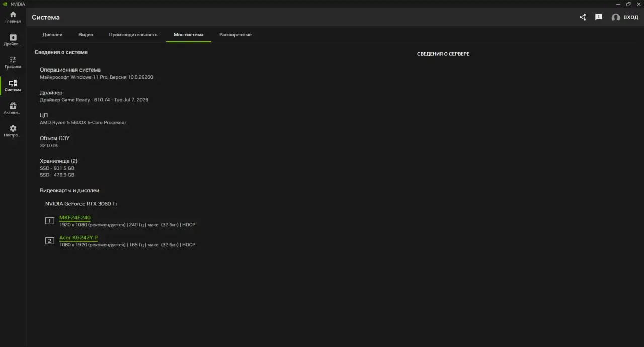Click the feedback message icon
644x347 pixels.
599,17
